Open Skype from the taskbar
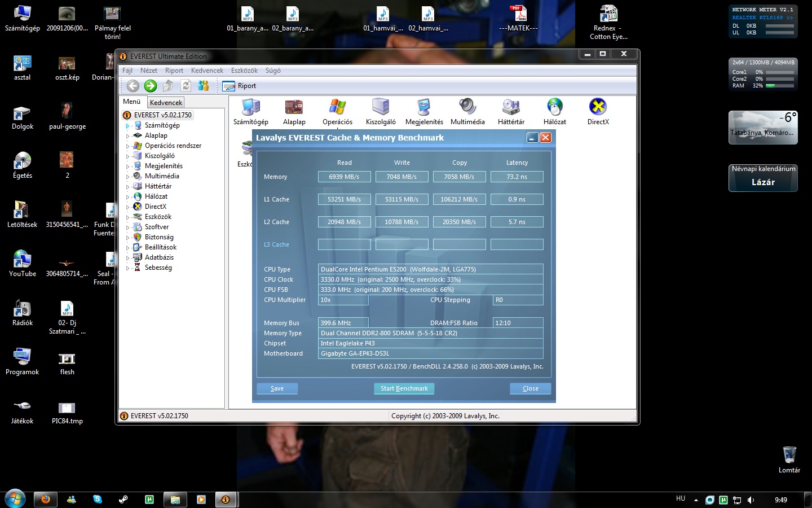 pyautogui.click(x=98, y=500)
